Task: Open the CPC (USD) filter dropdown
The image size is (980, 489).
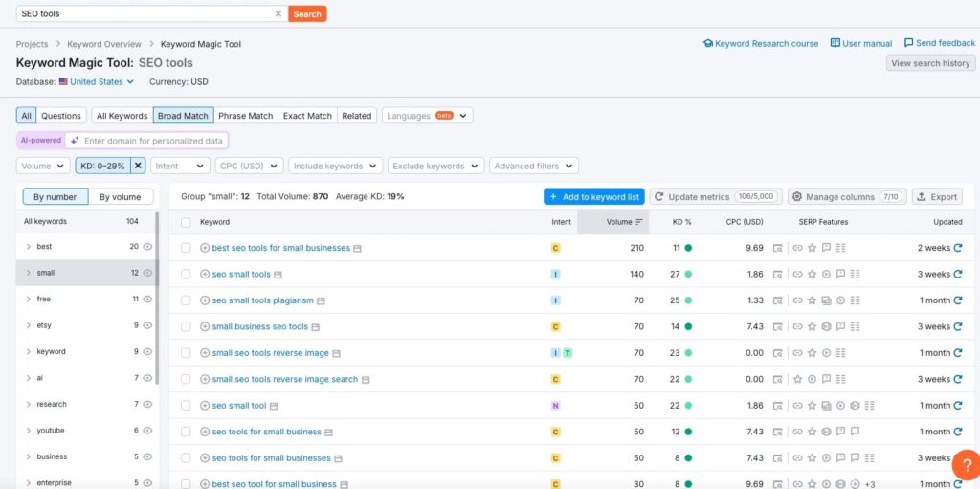Action: [x=250, y=166]
